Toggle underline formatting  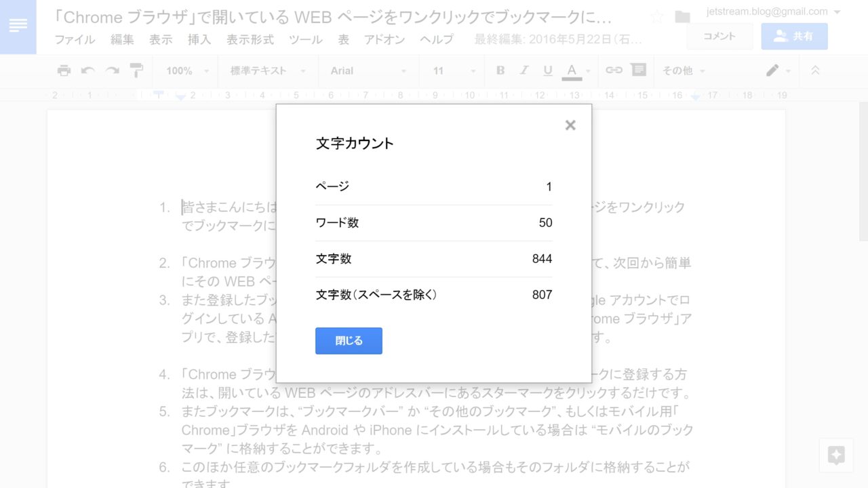click(548, 70)
